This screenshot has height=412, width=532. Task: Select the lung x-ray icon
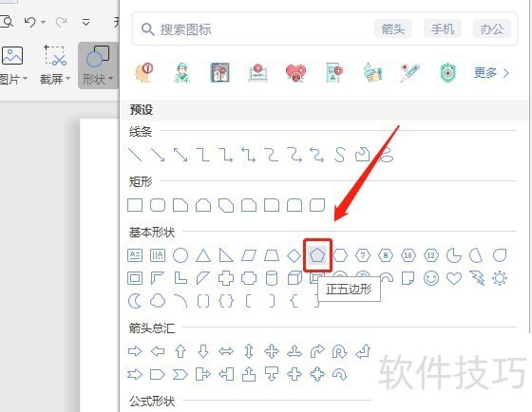(219, 72)
